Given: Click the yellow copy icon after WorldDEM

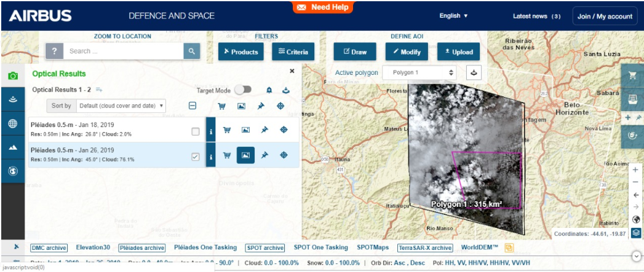Looking at the screenshot, I should (x=509, y=247).
